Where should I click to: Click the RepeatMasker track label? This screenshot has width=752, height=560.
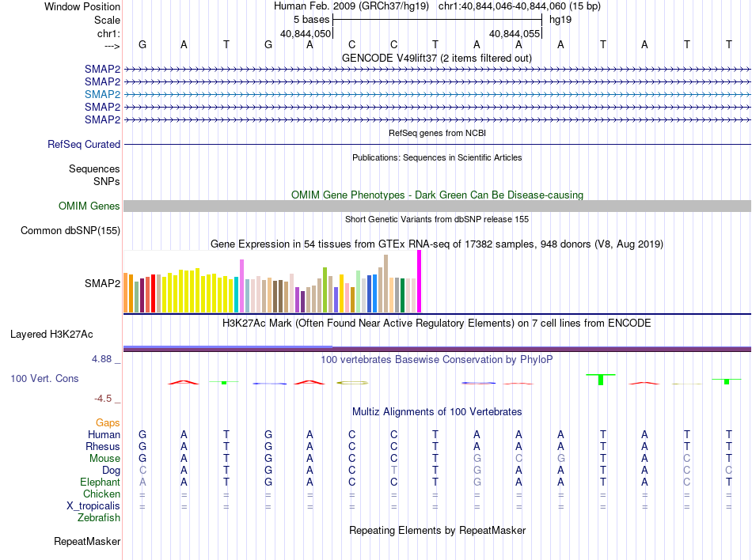click(x=87, y=541)
